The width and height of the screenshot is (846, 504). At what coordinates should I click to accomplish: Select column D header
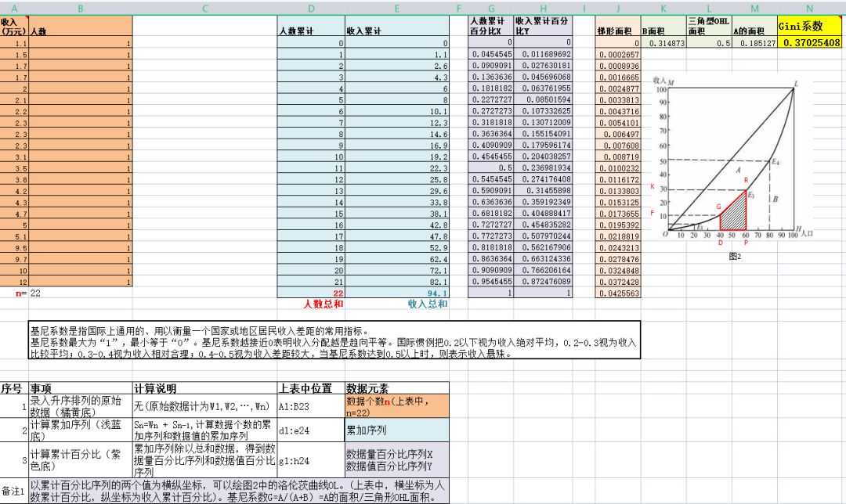(311, 9)
